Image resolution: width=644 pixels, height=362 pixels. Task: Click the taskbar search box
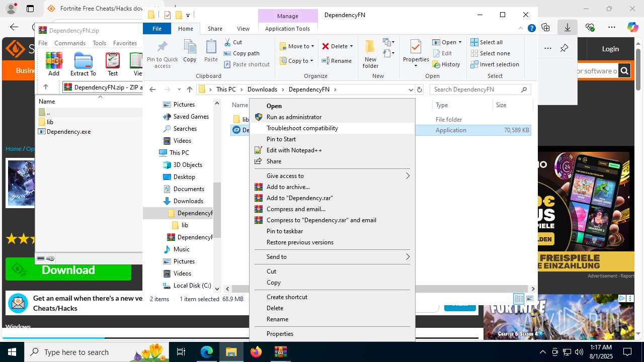point(96,352)
